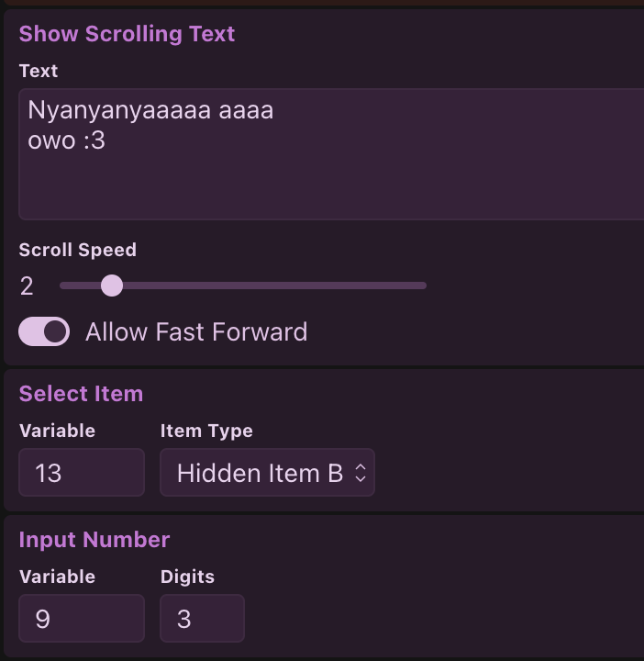Click the Show Scrolling Text heading

127,34
